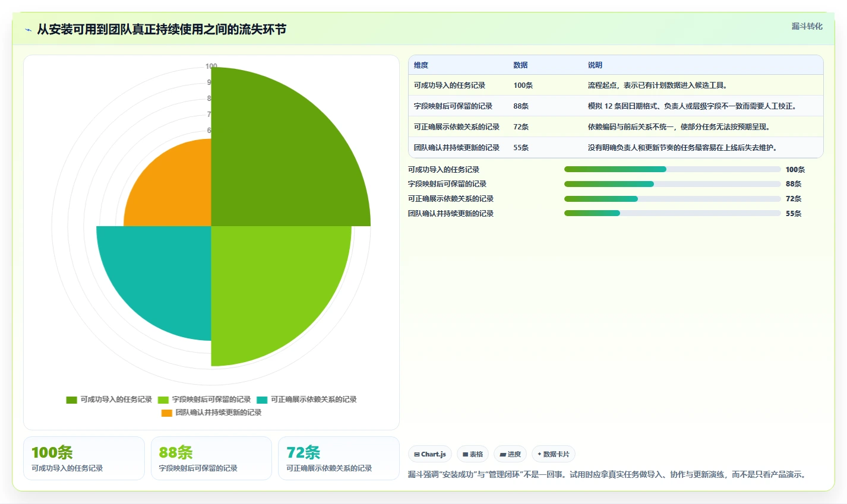
Task: Click legend label 可正确展示依赖关系的记录
Action: 314,400
